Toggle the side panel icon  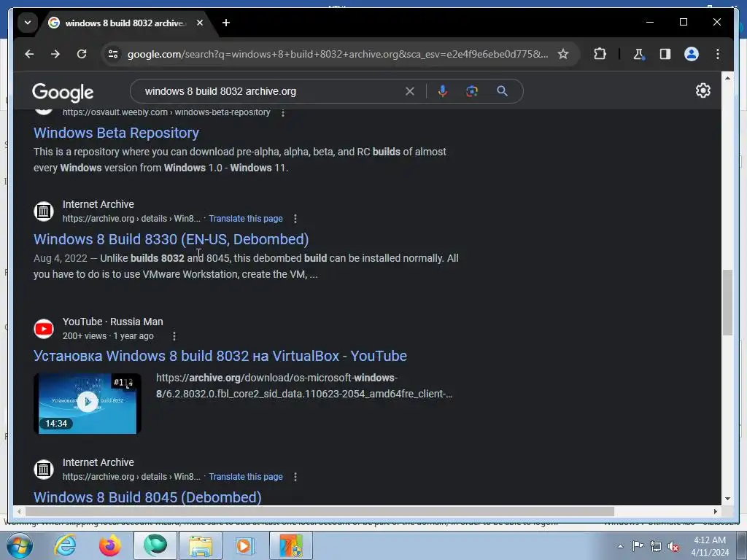click(665, 54)
